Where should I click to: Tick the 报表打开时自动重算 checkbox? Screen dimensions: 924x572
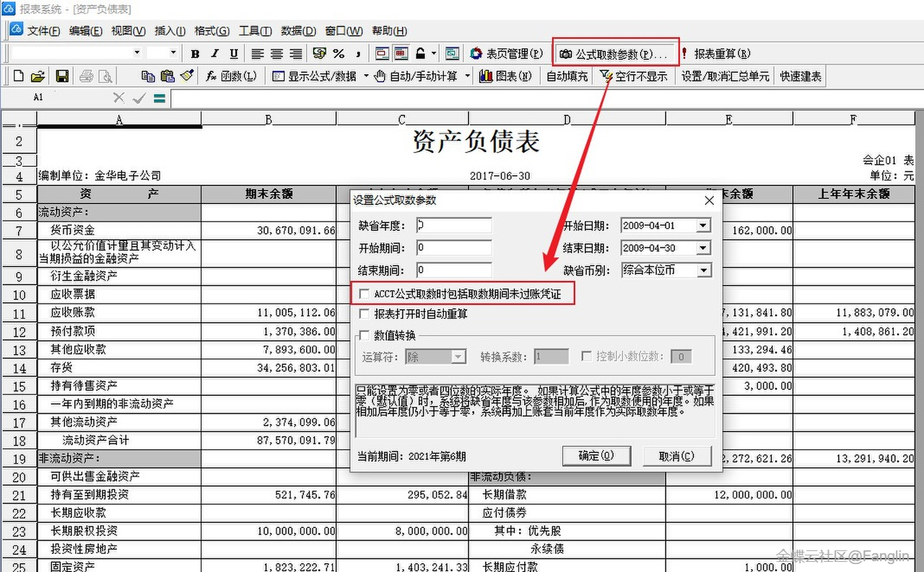pos(365,314)
